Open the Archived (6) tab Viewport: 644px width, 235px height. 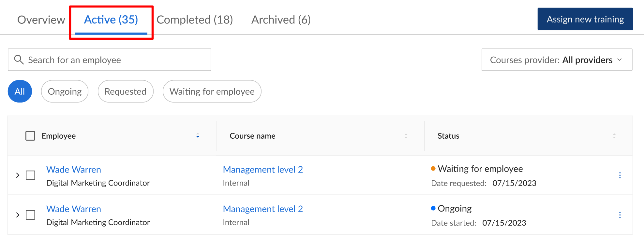click(x=281, y=20)
